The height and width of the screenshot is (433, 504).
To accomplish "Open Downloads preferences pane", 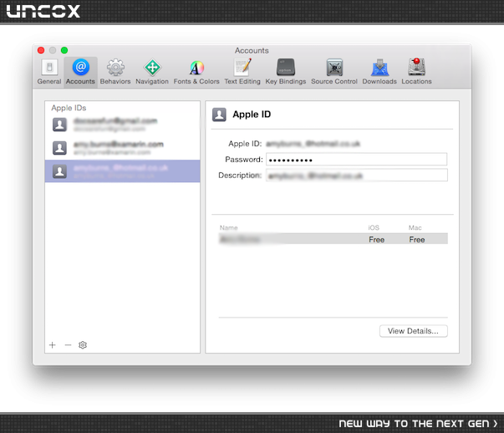I will click(x=379, y=72).
